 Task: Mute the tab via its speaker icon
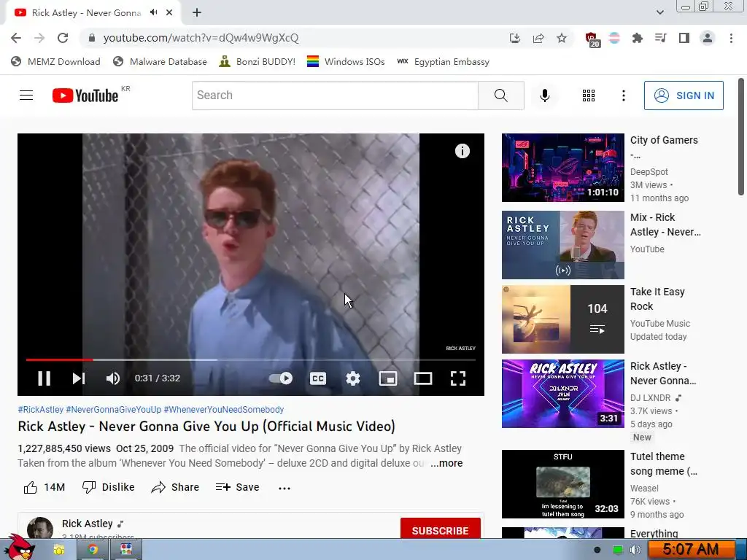[x=153, y=12]
